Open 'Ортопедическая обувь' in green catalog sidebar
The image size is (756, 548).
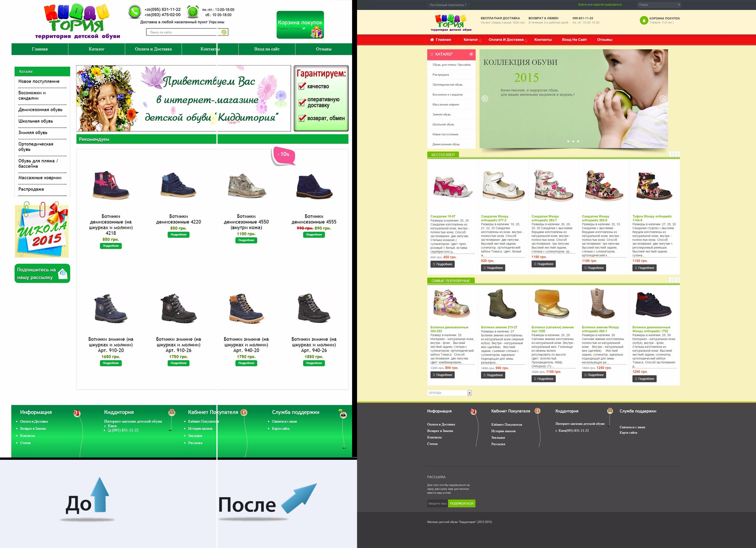pyautogui.click(x=36, y=147)
